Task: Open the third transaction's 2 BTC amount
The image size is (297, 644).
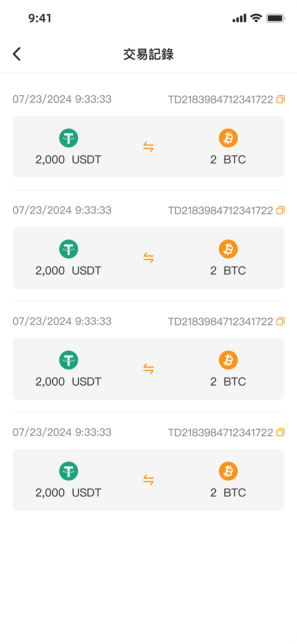Action: [228, 382]
